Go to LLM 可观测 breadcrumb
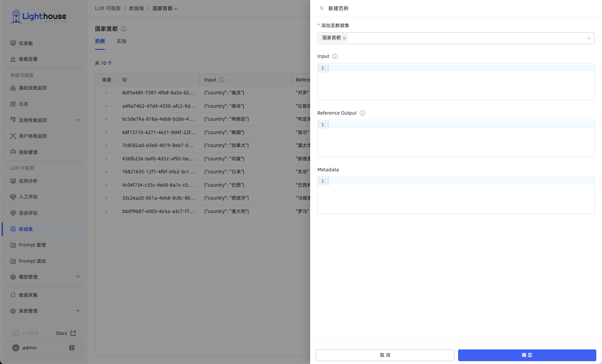 click(x=107, y=9)
